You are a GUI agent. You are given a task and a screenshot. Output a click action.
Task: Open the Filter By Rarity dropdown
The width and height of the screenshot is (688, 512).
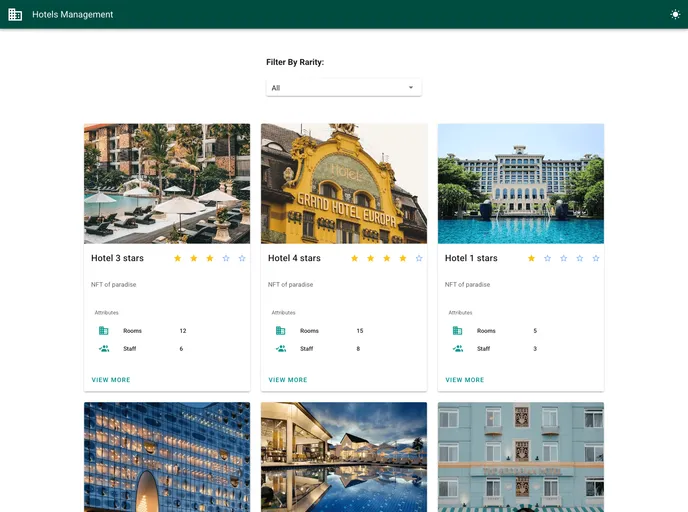click(343, 88)
